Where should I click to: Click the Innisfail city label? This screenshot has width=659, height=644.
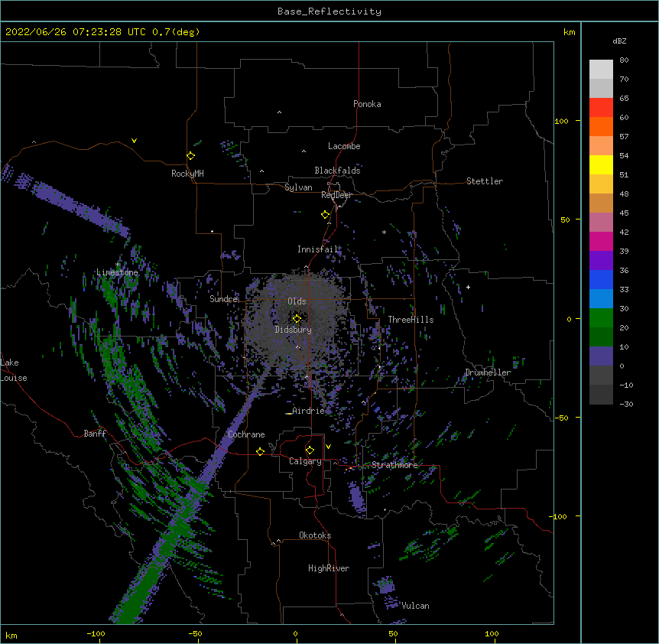pos(318,249)
